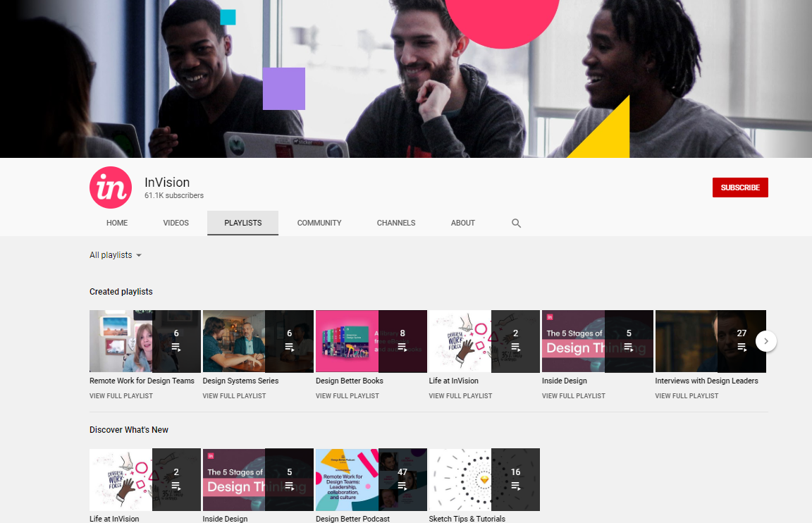
Task: Click playlist icon on Remote Work for Design Teams
Action: [176, 347]
